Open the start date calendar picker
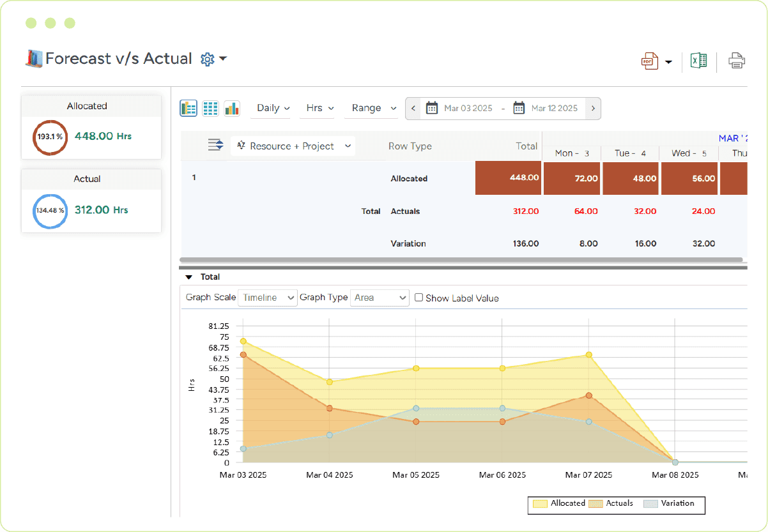 point(434,108)
